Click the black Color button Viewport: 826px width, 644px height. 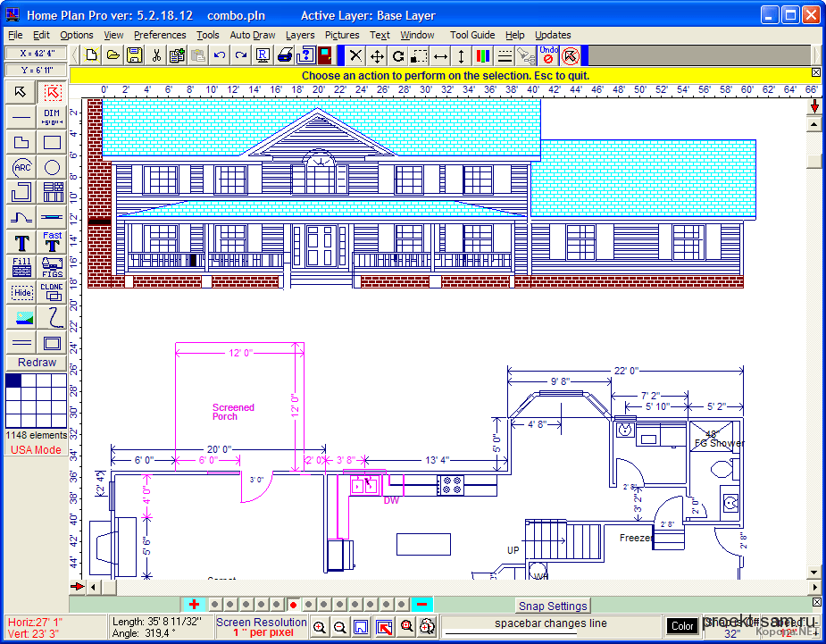coord(682,626)
